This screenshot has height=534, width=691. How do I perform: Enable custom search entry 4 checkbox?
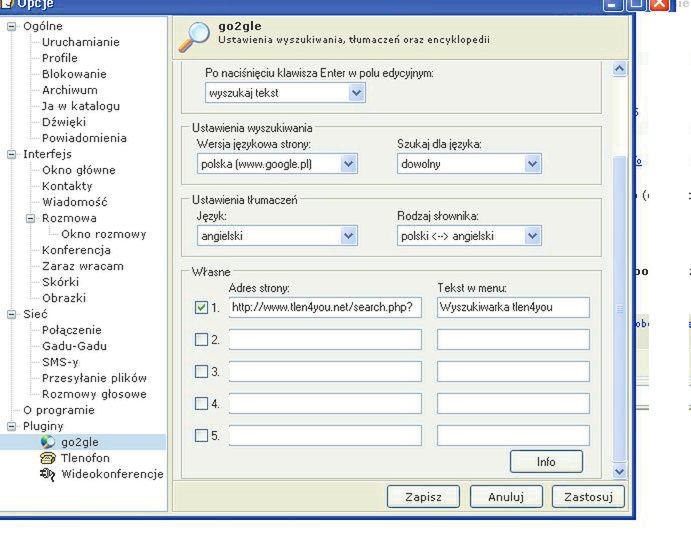[x=201, y=404]
